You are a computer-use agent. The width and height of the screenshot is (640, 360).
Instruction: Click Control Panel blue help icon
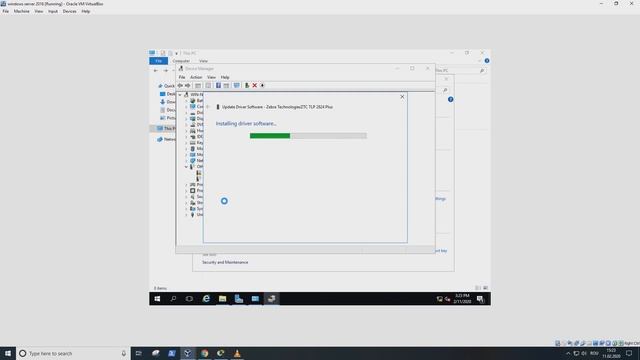click(x=450, y=99)
